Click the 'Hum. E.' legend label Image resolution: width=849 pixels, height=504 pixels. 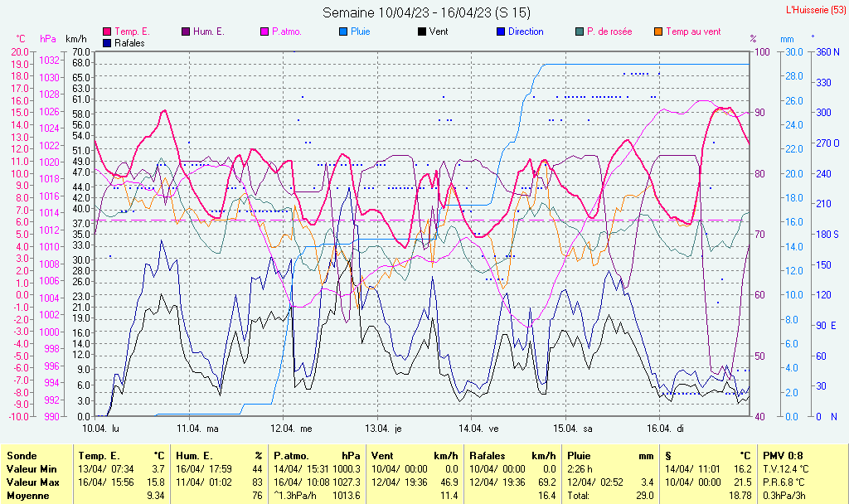pyautogui.click(x=208, y=32)
